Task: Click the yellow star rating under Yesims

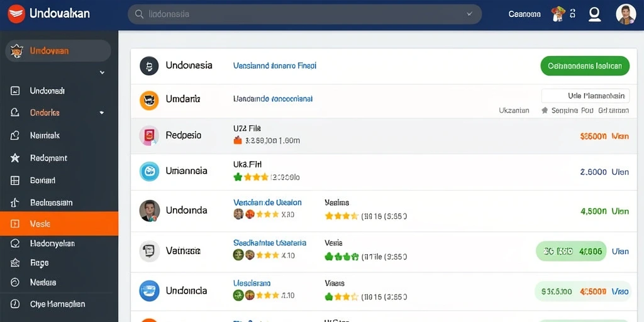Action: click(341, 216)
